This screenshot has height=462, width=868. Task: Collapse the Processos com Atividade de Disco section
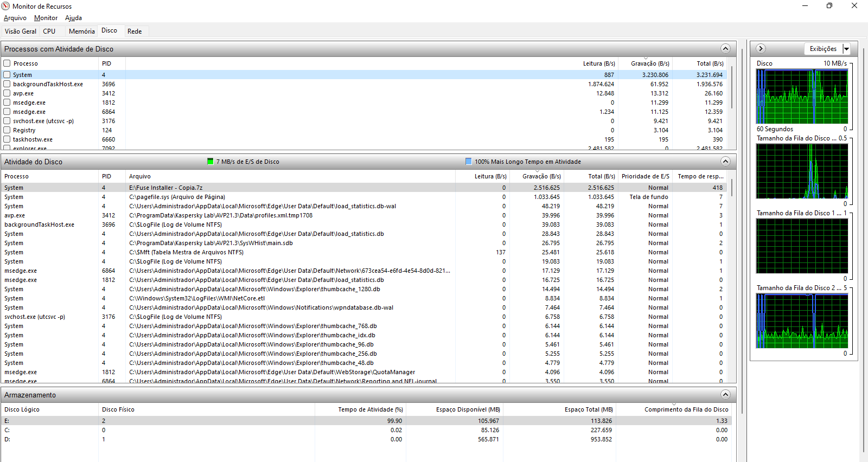[725, 49]
